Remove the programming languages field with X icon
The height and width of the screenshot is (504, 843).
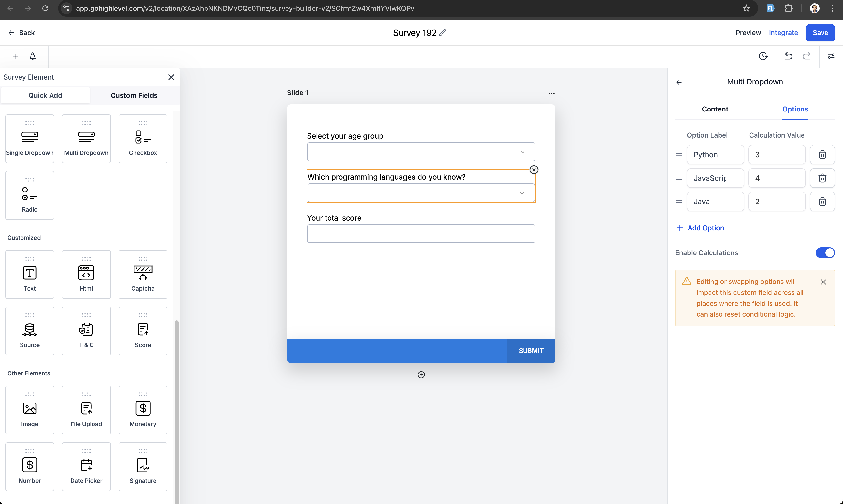534,170
